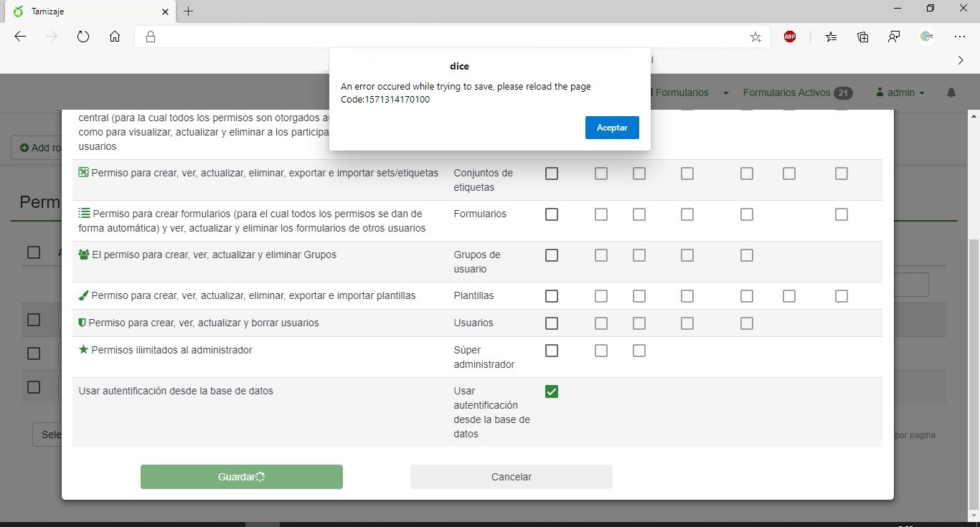
Task: Open a new tab with plus icon
Action: click(189, 11)
